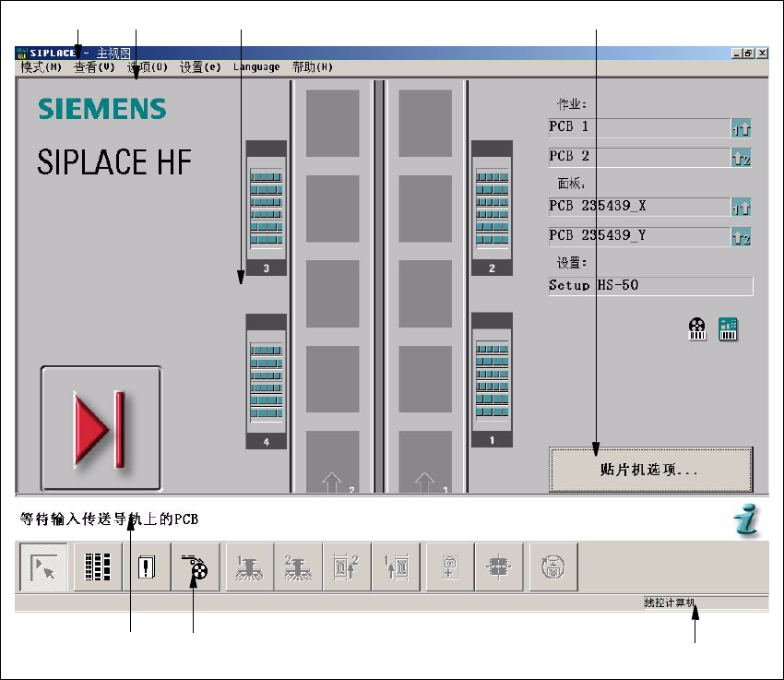Click the conveyor lane 1 input arrow
784x680 pixels.
coord(424,482)
